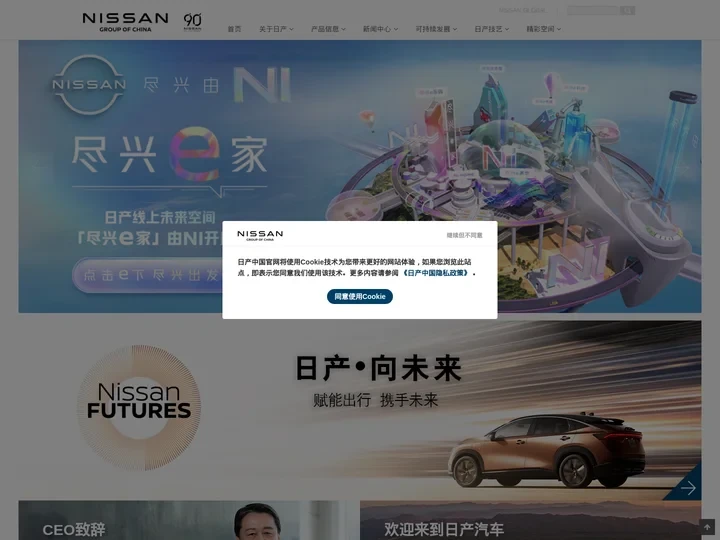Open the NISSAN GLOBAL link
Screen dimensions: 720x540
(x=523, y=10)
